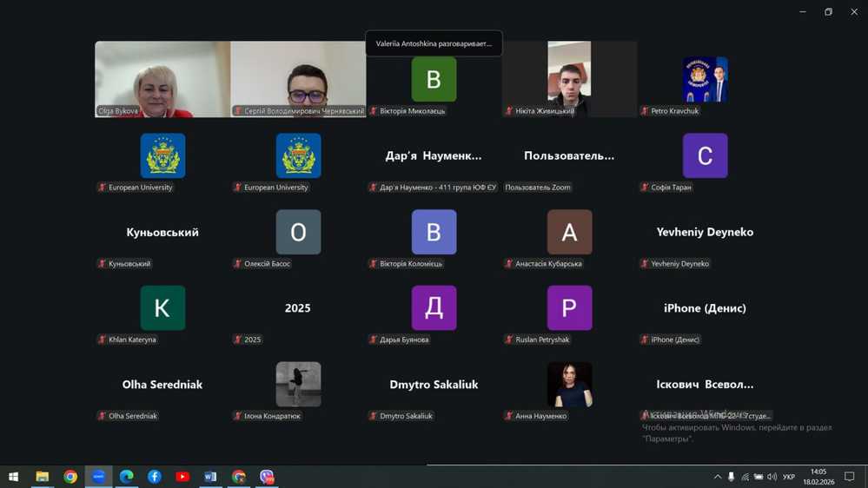The image size is (868, 488).
Task: Select the large 'Куньовський' tile name
Action: pos(162,233)
